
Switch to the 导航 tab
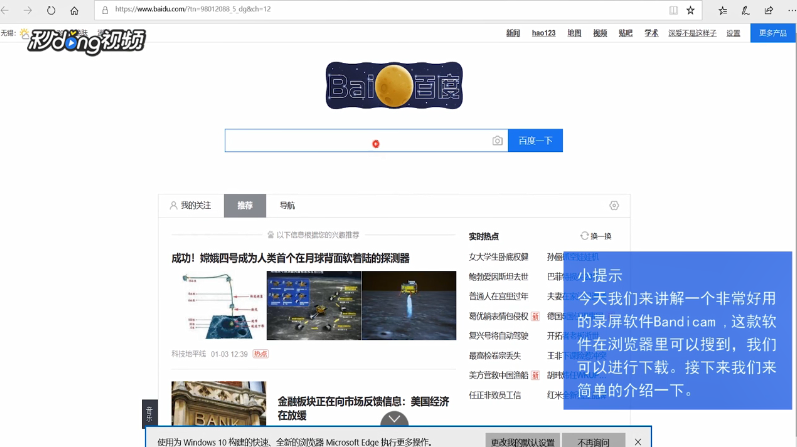pos(287,205)
